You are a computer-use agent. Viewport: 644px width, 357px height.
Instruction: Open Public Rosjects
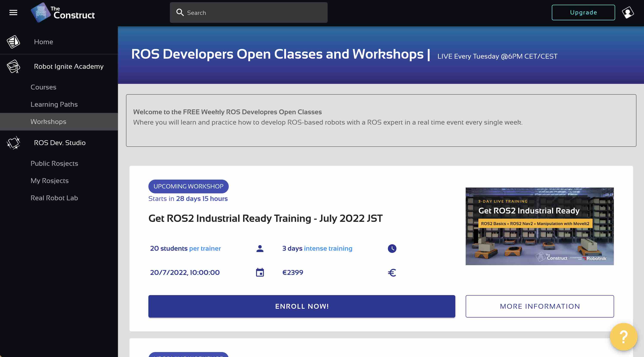point(59,163)
